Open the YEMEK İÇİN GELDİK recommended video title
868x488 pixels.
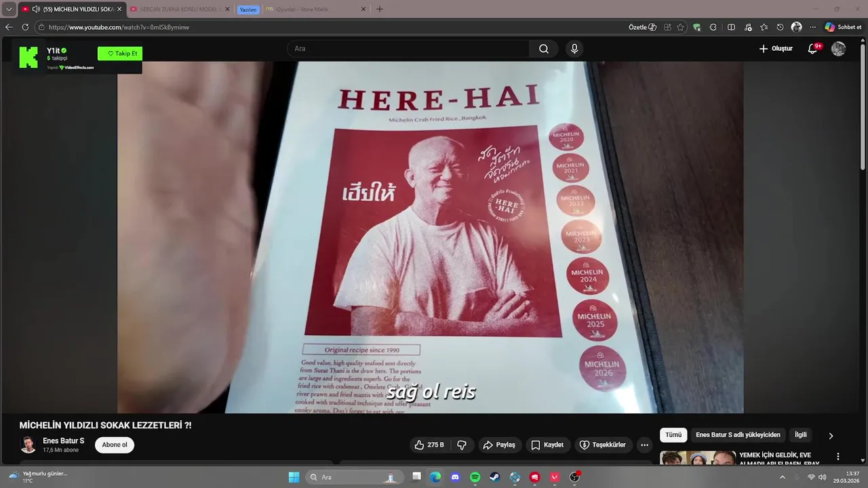click(780, 459)
